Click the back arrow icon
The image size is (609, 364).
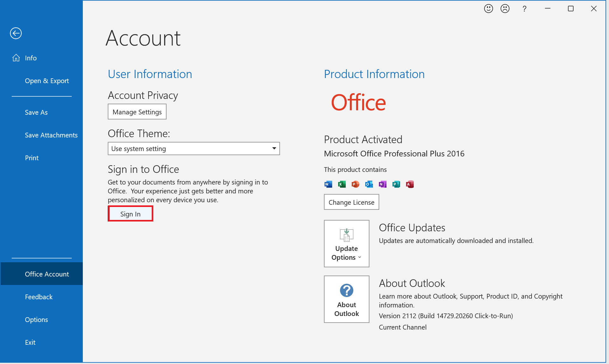16,33
